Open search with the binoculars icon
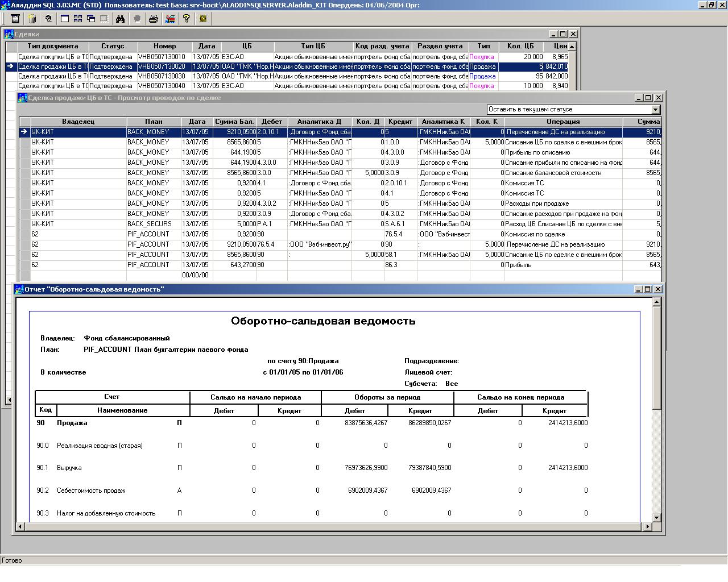Viewport: 728px width, 582px height. coord(120,19)
